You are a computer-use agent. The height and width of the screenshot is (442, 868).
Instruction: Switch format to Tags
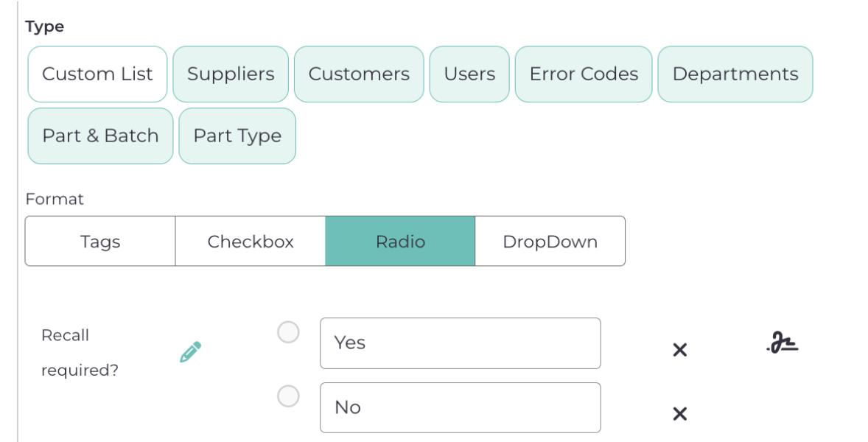tap(100, 242)
